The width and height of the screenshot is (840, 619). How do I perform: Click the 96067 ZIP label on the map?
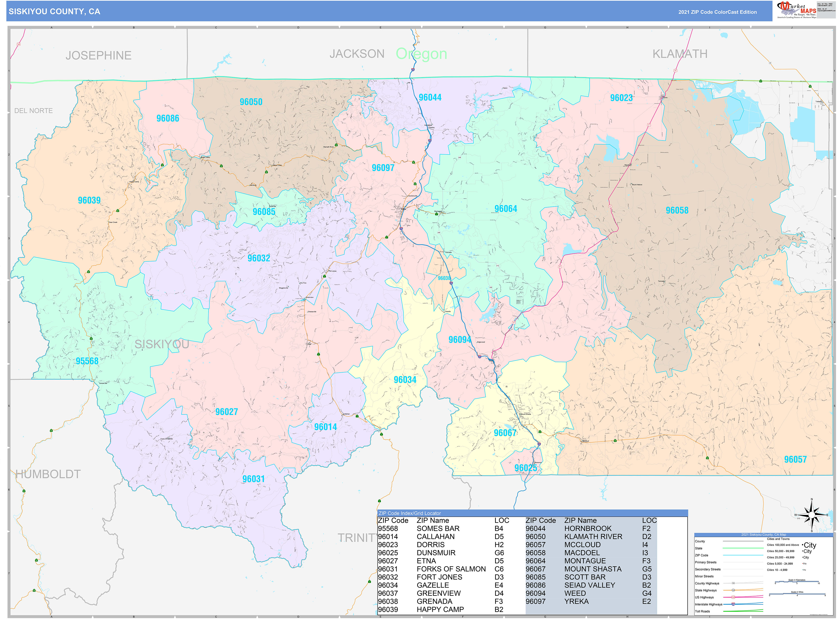pyautogui.click(x=505, y=433)
